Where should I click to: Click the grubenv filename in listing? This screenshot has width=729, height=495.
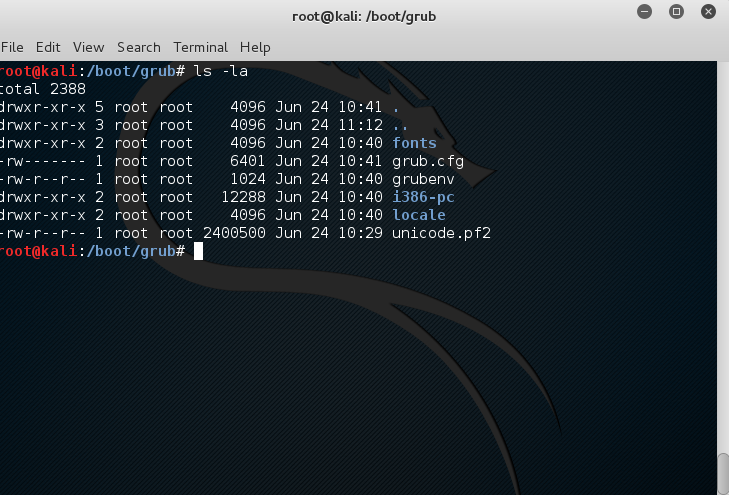pos(424,179)
